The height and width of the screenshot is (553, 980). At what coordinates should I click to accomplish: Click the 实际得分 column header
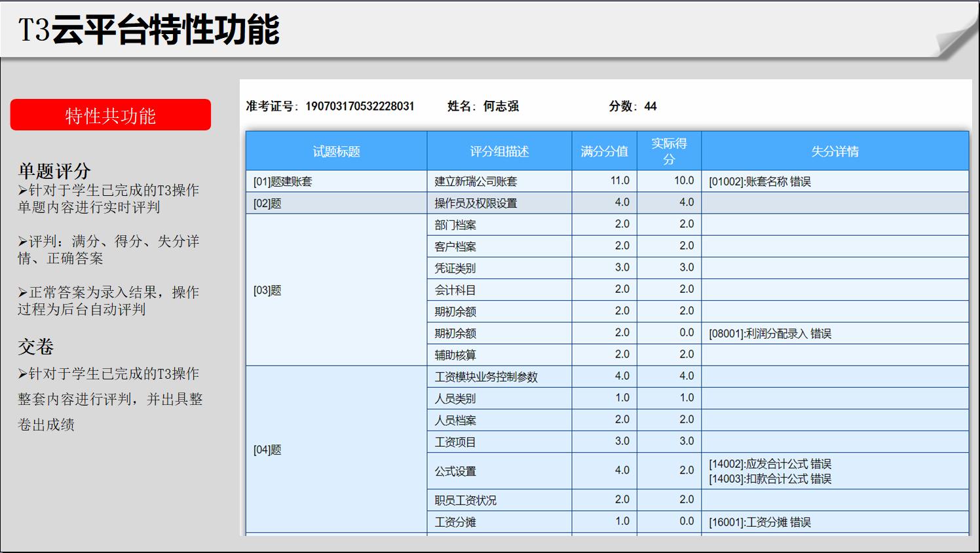click(669, 151)
